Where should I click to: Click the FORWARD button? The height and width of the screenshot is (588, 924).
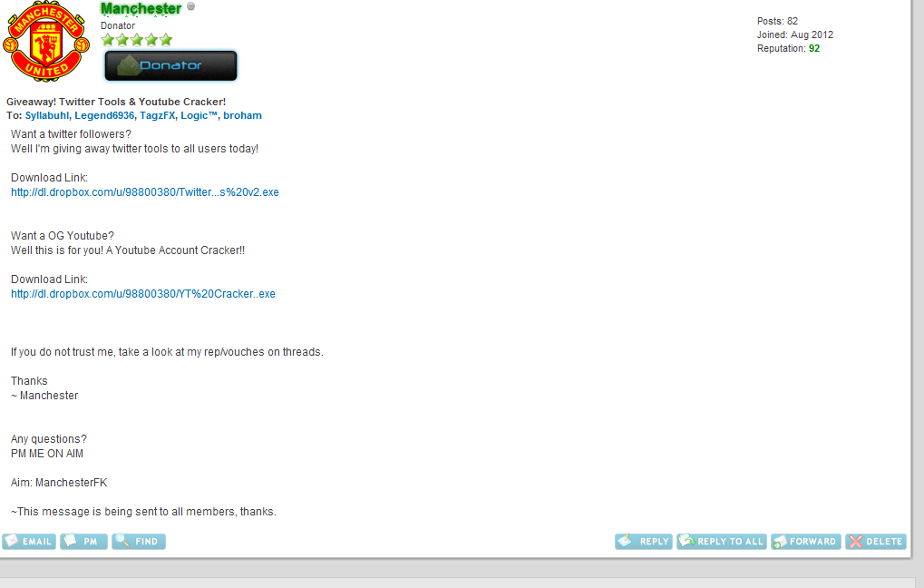[805, 542]
